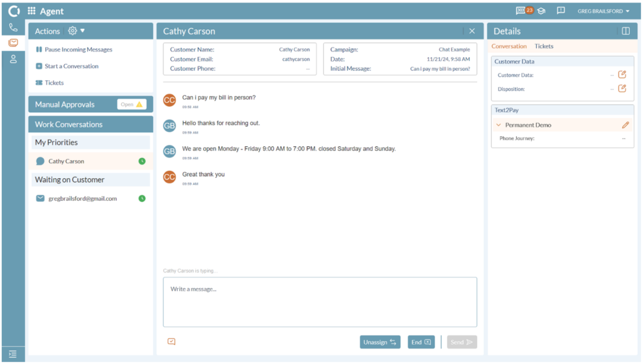Click the 'Great thank you' message
This screenshot has height=364, width=643.
(x=203, y=174)
